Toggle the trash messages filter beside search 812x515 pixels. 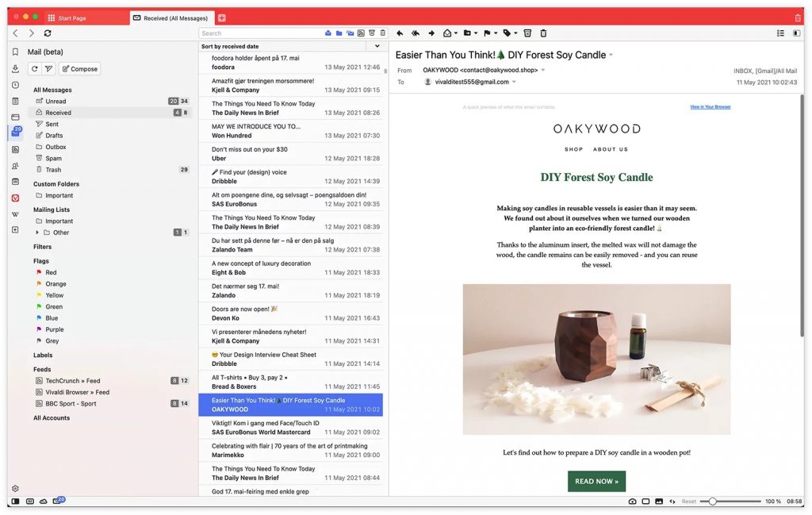[383, 33]
